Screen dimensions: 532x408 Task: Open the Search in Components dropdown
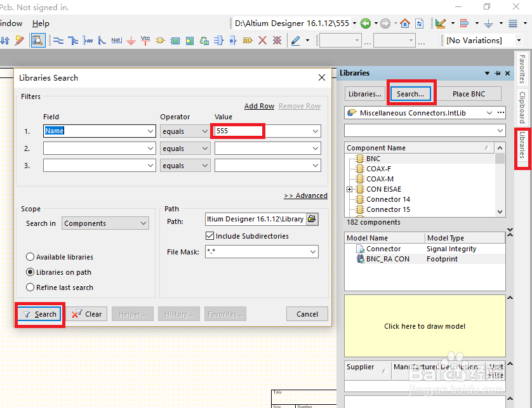(105, 223)
